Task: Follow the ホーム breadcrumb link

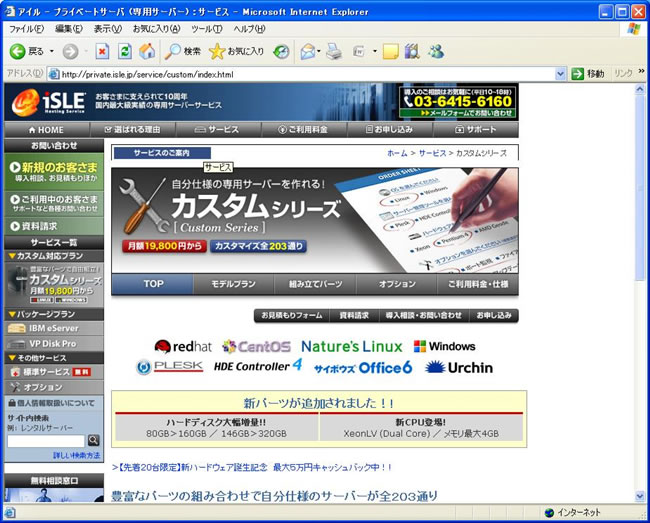Action: click(x=397, y=153)
